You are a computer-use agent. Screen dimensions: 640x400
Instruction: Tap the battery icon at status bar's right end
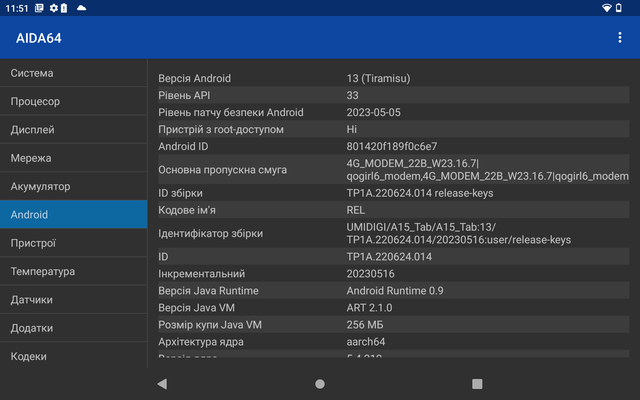619,8
